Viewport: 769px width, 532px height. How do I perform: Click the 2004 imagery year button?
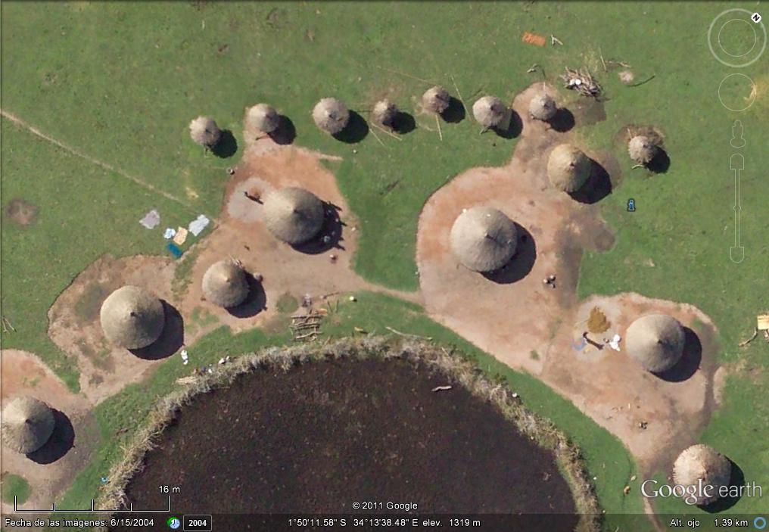coord(198,523)
